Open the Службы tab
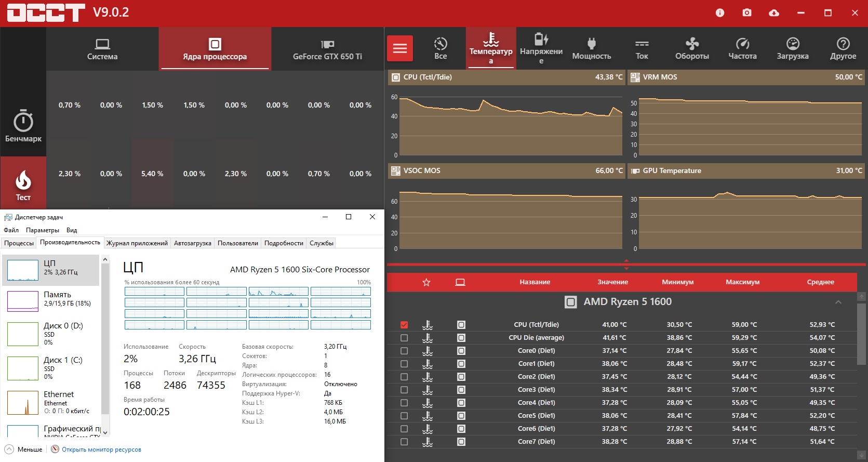The width and height of the screenshot is (868, 462). coord(322,243)
